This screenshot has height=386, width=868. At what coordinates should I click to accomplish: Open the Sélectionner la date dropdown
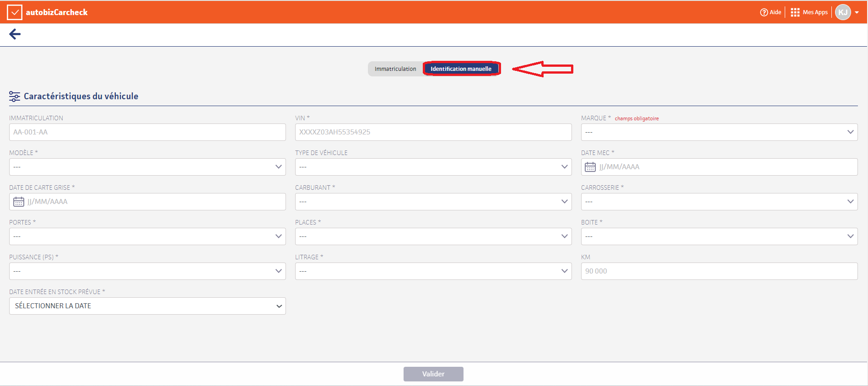[x=147, y=306]
